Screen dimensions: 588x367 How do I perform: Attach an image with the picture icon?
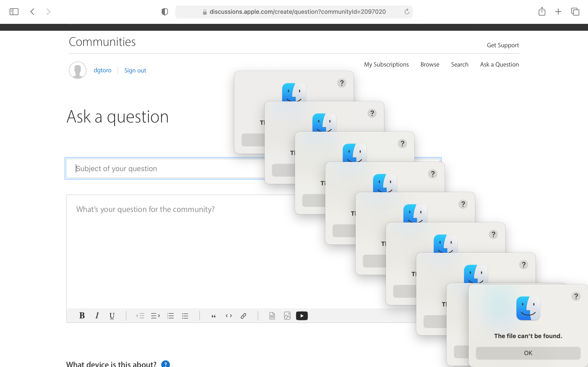click(287, 316)
